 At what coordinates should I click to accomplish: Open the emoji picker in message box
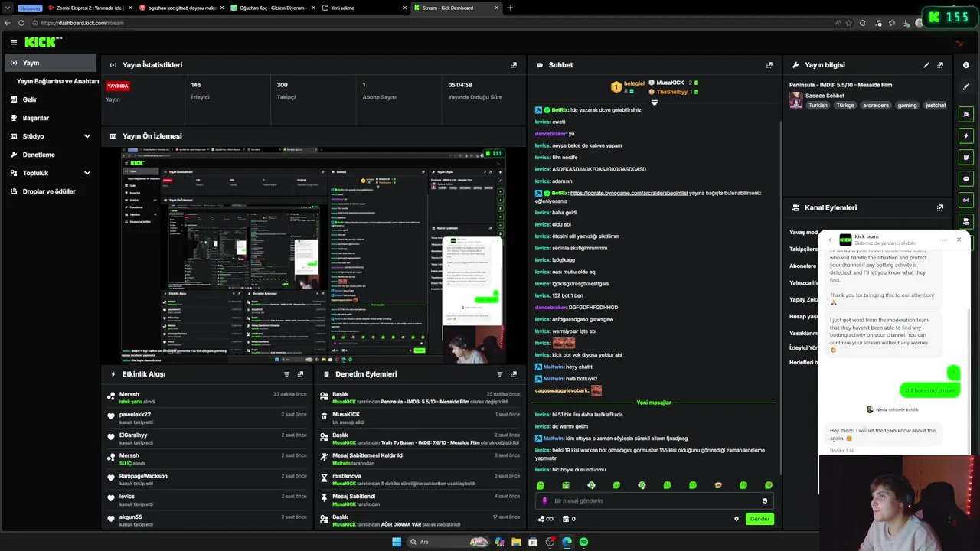(x=764, y=501)
